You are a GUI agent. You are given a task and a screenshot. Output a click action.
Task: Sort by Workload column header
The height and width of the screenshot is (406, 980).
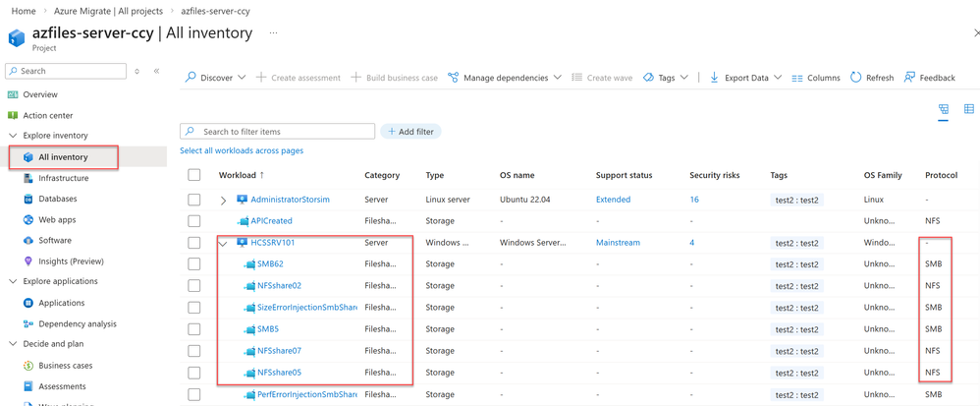click(242, 175)
